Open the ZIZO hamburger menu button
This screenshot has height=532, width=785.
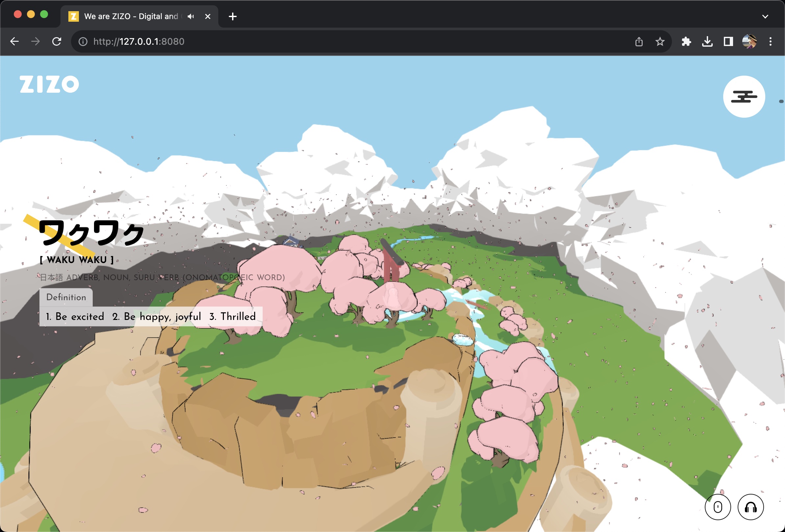click(744, 97)
